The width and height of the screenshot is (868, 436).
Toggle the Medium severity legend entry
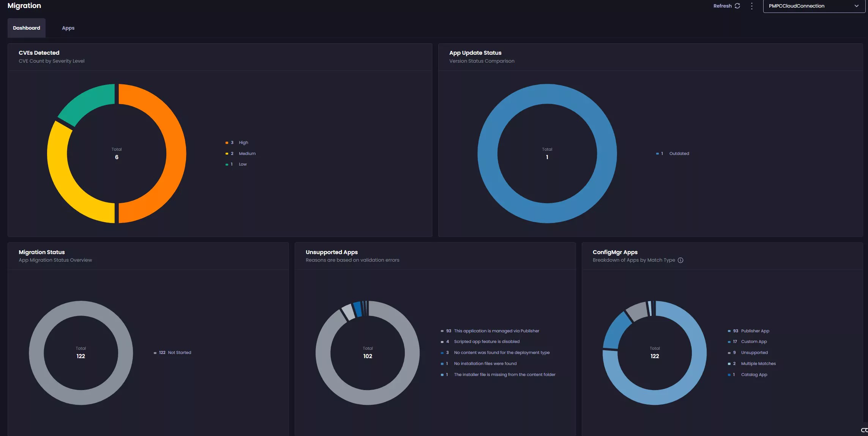[x=247, y=153]
